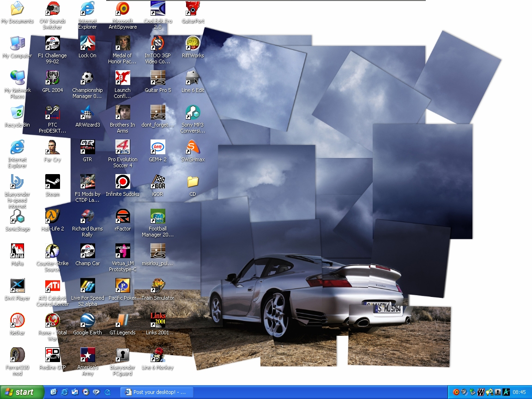Open Brothers In Arms shortcut

122,112
